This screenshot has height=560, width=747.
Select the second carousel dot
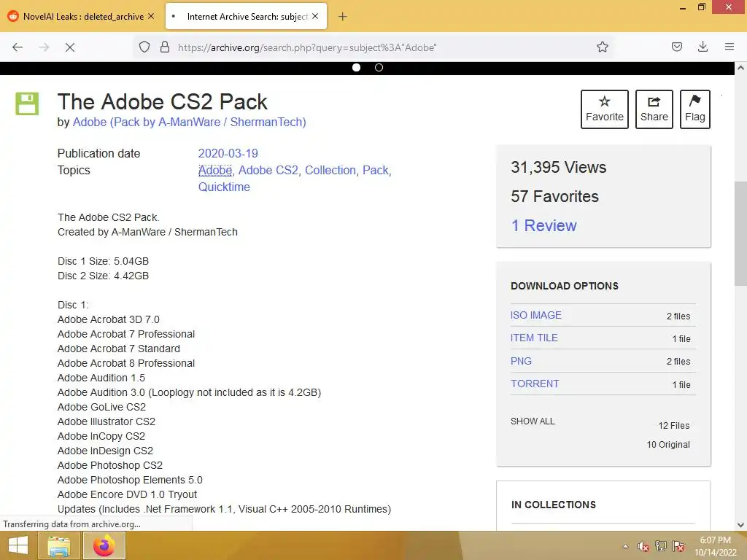coord(379,68)
